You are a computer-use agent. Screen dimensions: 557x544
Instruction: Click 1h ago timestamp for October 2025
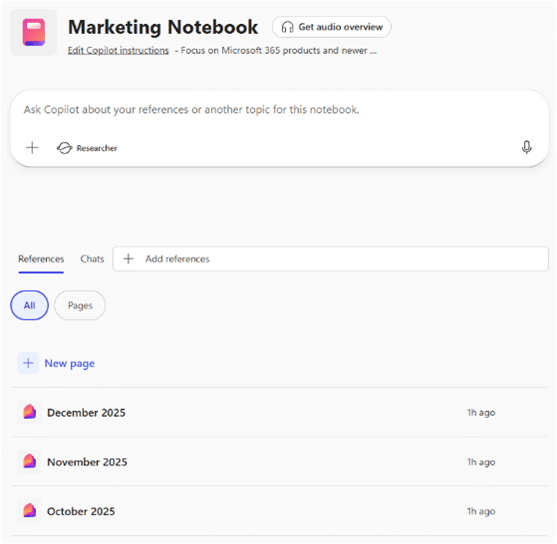click(481, 511)
